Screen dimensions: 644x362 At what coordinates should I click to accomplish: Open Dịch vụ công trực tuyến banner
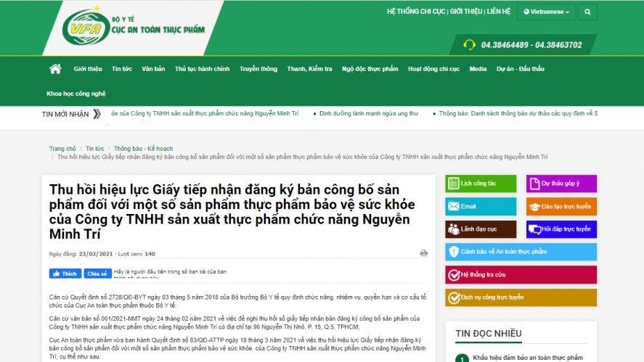[521, 297]
